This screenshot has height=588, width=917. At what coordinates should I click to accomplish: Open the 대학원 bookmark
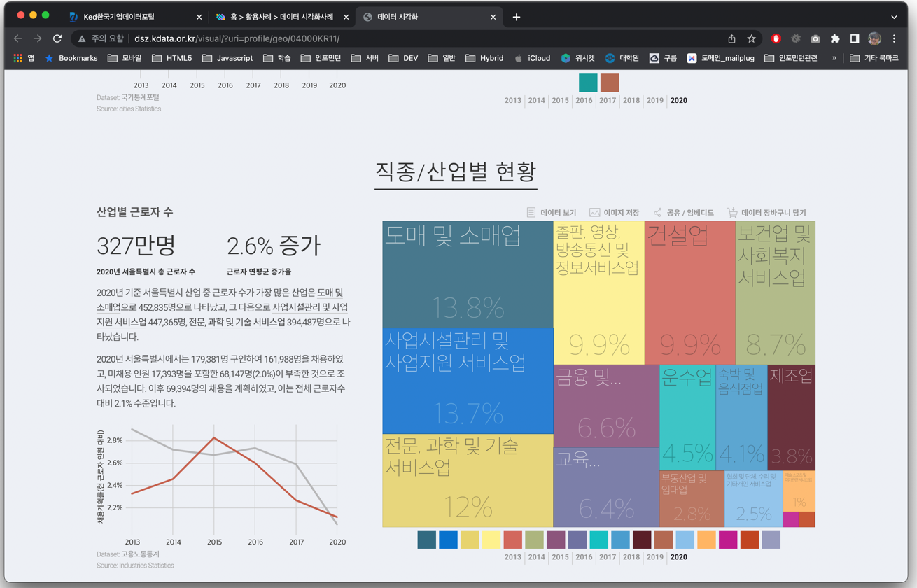coord(622,58)
